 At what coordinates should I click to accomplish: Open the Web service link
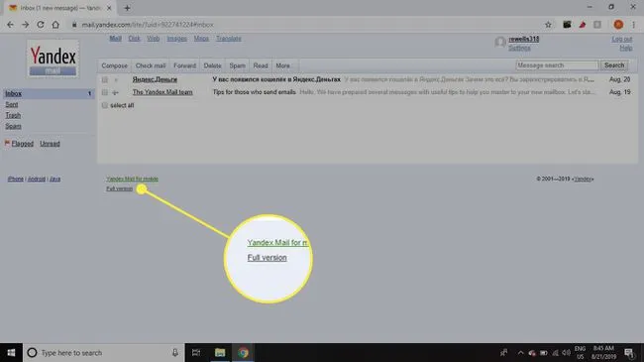coord(154,39)
